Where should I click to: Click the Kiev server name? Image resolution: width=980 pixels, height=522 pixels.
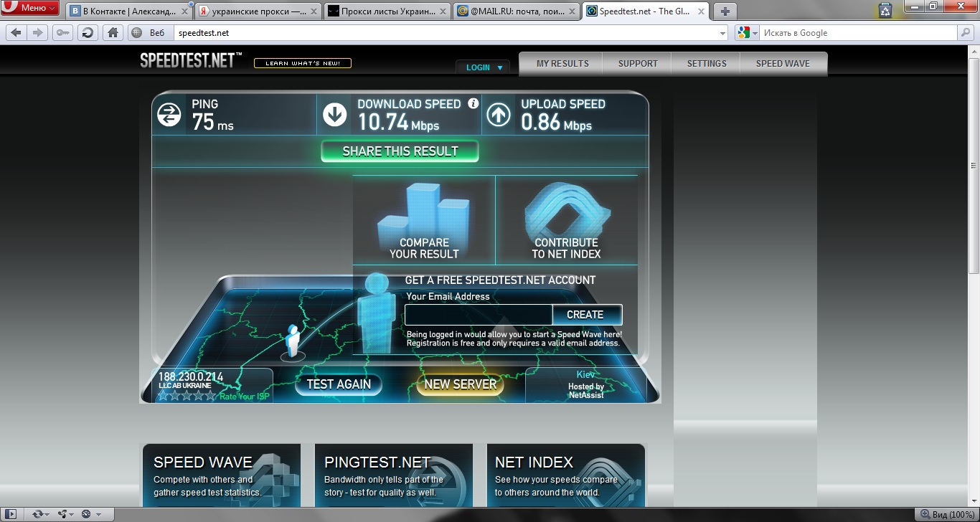[586, 374]
